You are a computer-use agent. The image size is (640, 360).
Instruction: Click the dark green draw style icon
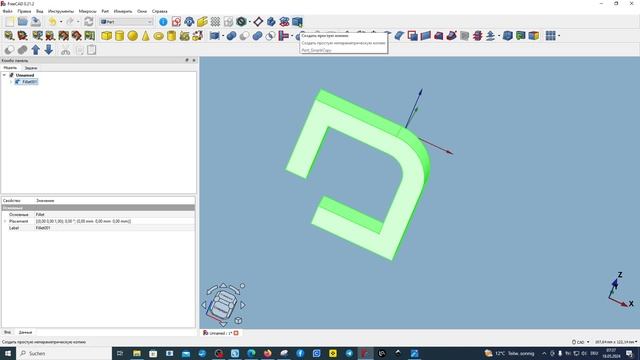(x=241, y=22)
